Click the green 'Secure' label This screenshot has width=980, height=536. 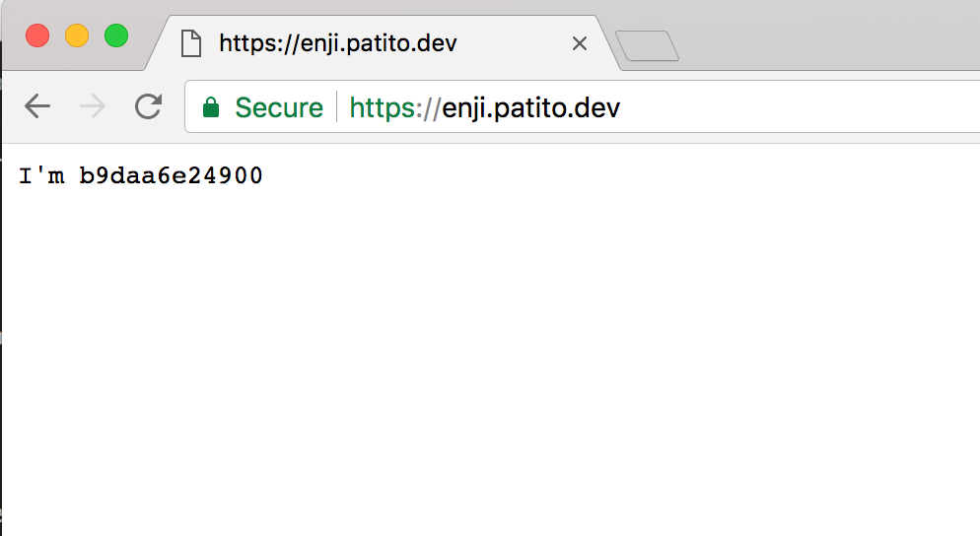tap(278, 107)
